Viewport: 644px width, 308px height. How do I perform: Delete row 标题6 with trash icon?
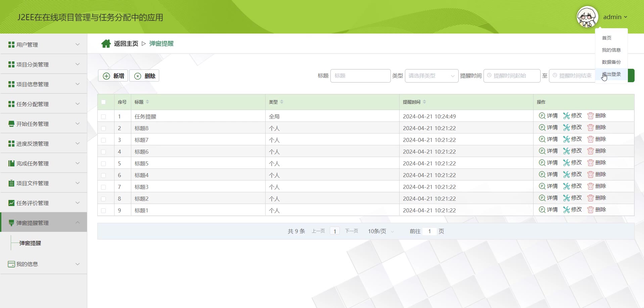pos(597,151)
